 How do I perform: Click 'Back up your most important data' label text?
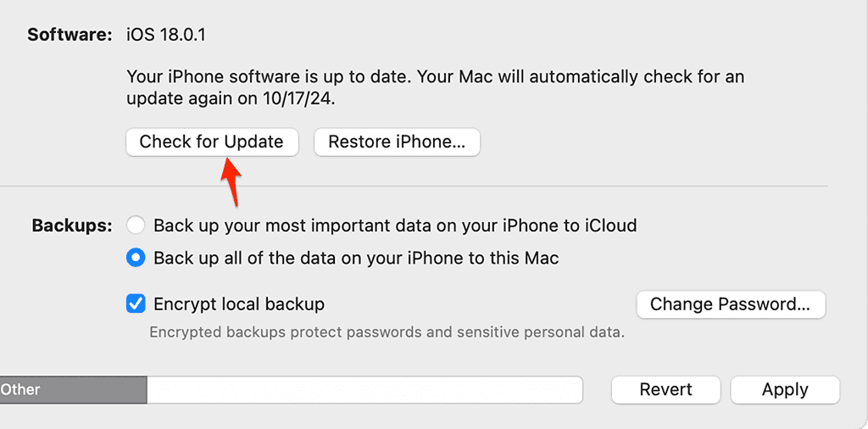click(x=394, y=226)
